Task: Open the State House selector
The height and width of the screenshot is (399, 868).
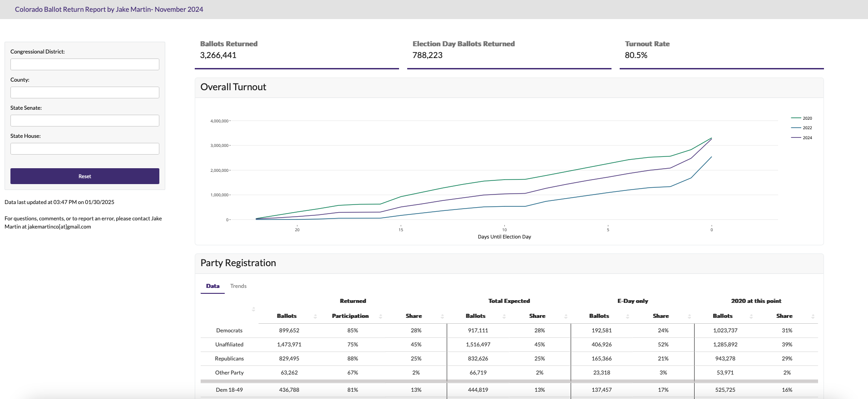Action: tap(85, 149)
